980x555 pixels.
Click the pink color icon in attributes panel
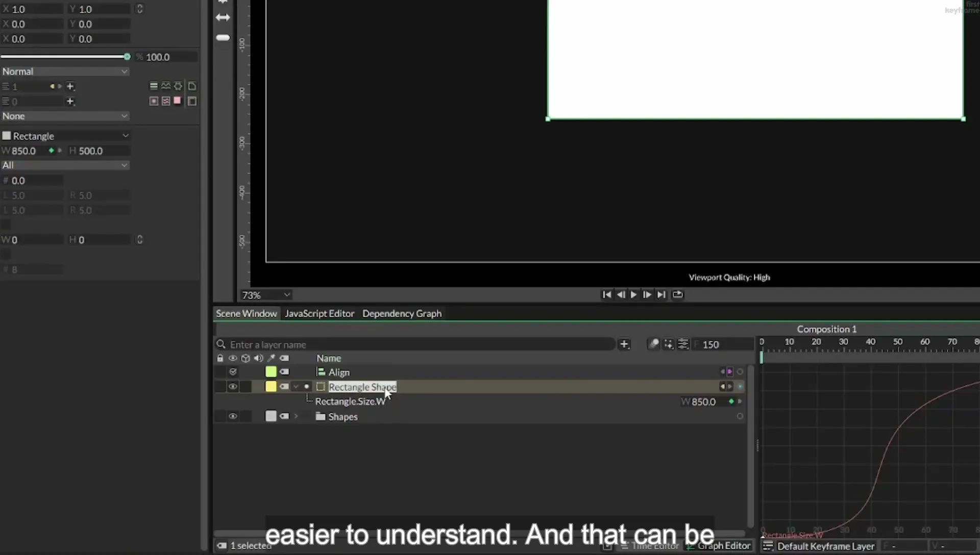point(177,100)
